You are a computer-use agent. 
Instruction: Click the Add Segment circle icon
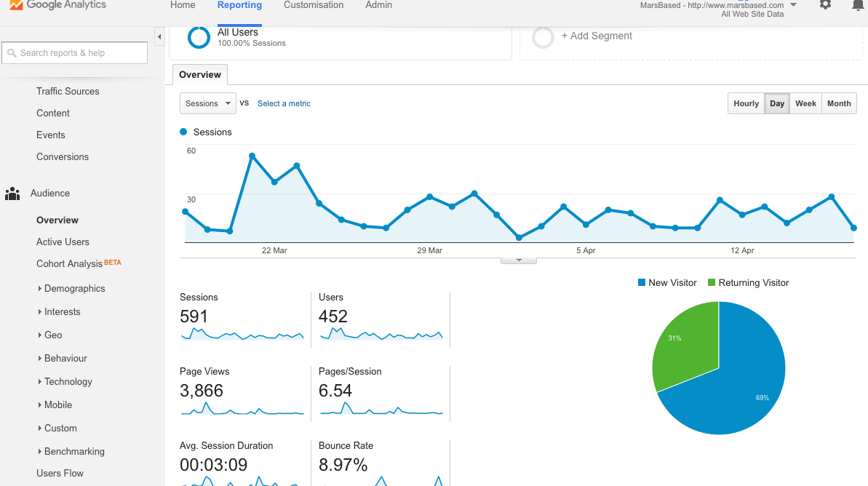coord(543,36)
